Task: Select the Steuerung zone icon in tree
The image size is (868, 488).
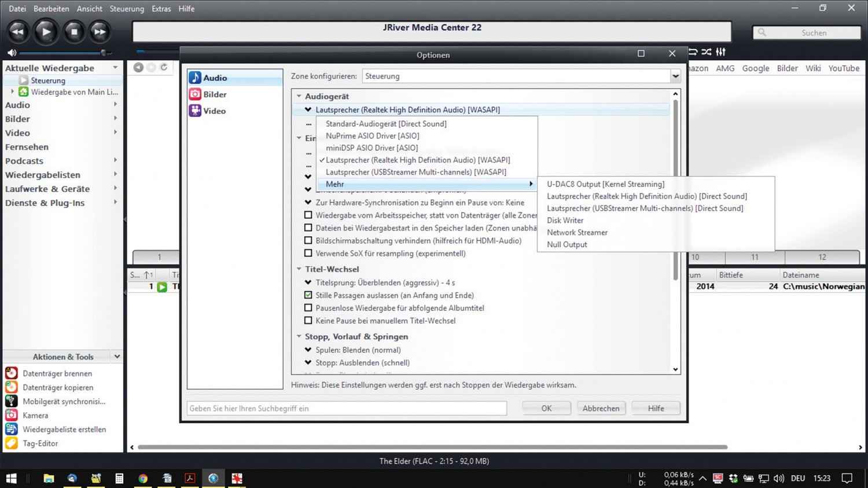Action: (x=24, y=80)
